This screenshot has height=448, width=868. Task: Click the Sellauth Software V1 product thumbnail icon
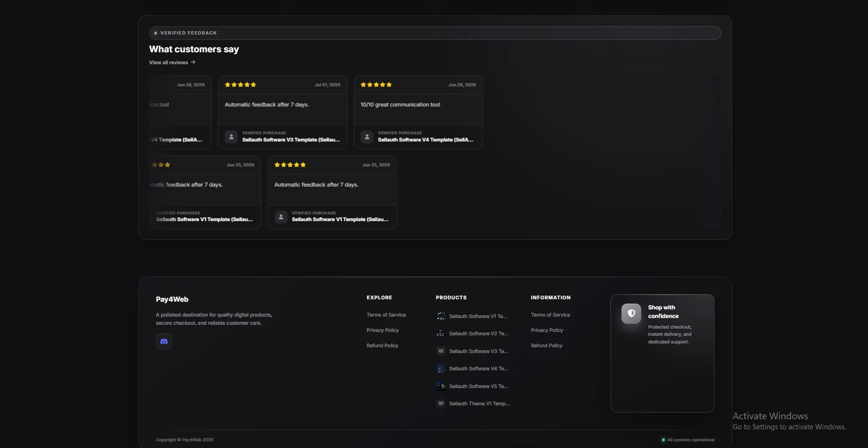441,316
